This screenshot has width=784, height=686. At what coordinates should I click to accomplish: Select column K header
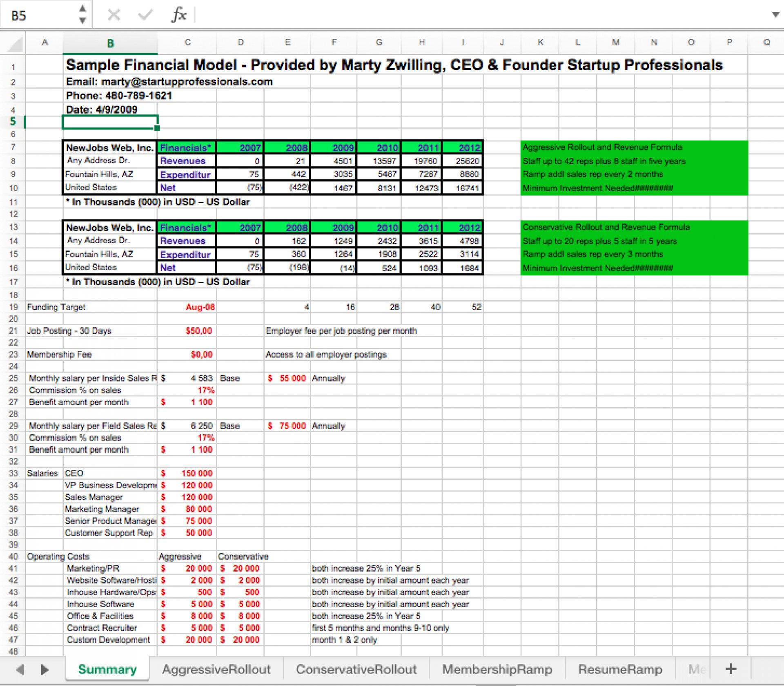point(540,42)
